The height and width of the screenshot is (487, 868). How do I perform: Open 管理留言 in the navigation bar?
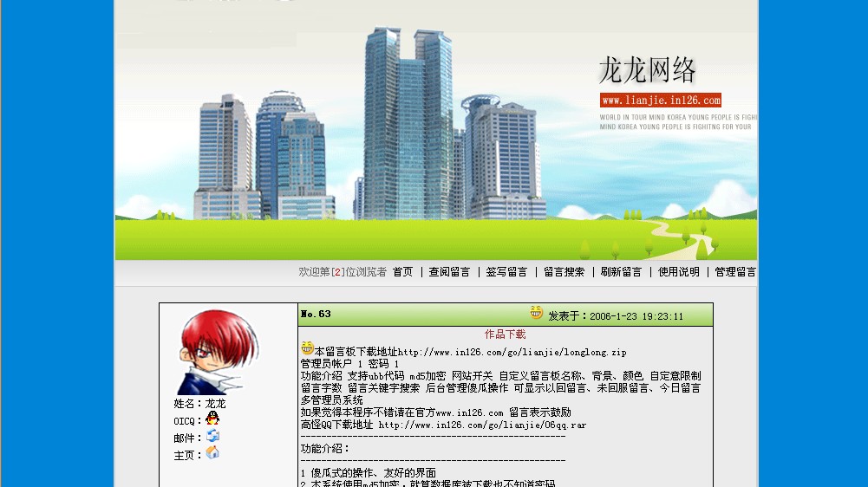(x=735, y=272)
